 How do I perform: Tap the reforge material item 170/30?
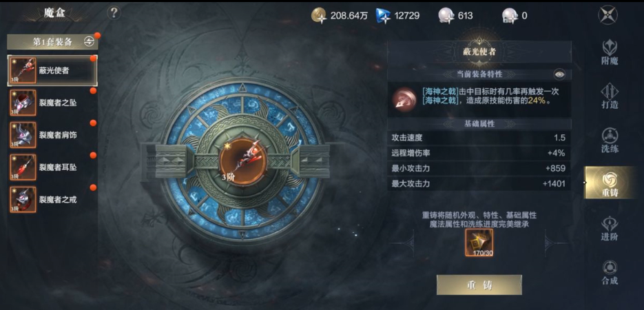tap(479, 243)
